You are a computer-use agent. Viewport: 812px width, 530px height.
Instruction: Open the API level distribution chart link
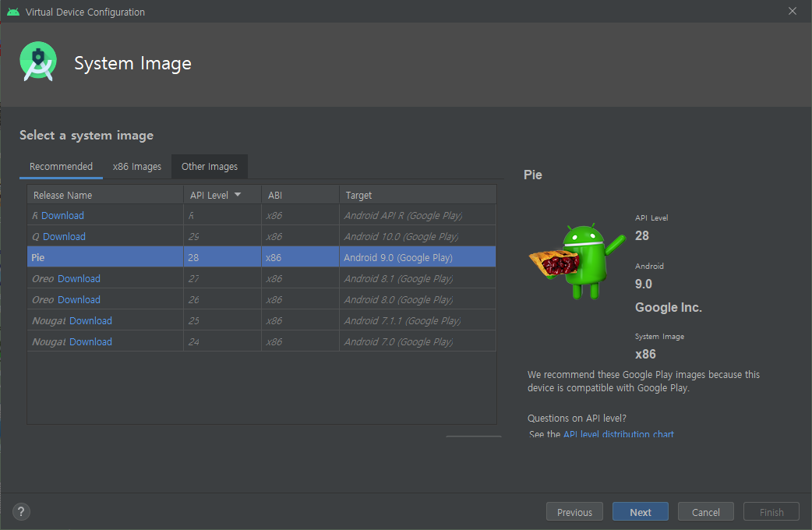(618, 433)
